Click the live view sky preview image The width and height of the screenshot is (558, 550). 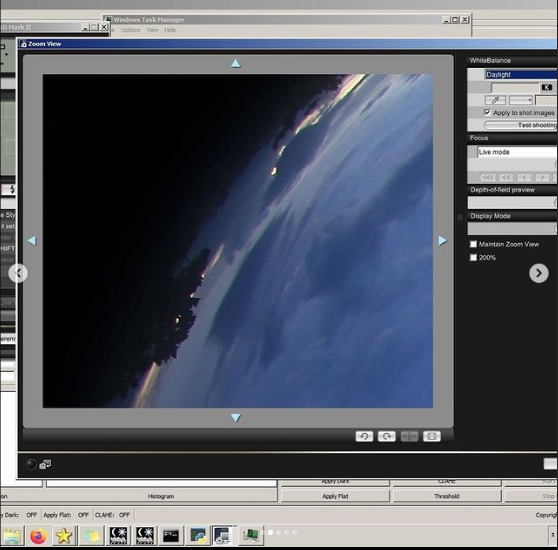pos(238,241)
